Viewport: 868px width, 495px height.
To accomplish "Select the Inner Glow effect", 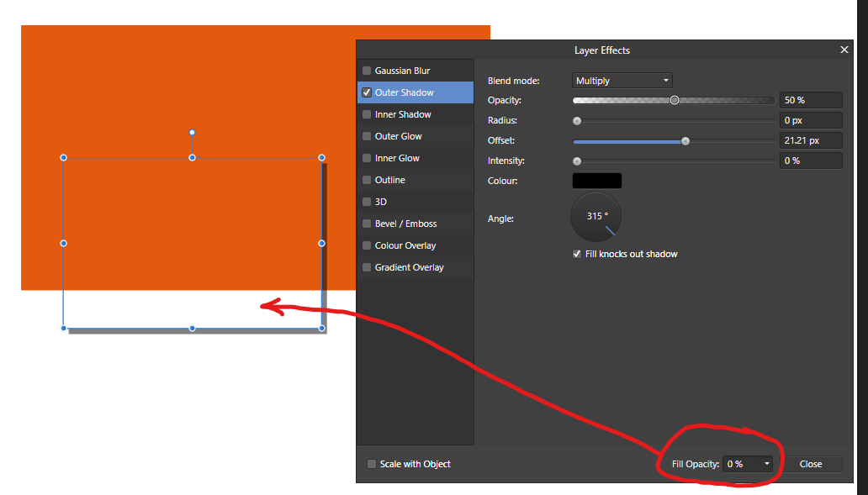I will (397, 158).
